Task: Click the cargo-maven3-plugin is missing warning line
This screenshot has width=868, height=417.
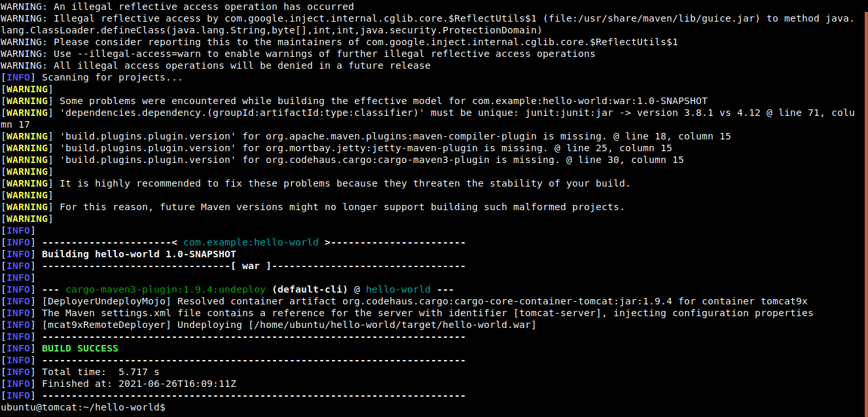Action: (372, 160)
